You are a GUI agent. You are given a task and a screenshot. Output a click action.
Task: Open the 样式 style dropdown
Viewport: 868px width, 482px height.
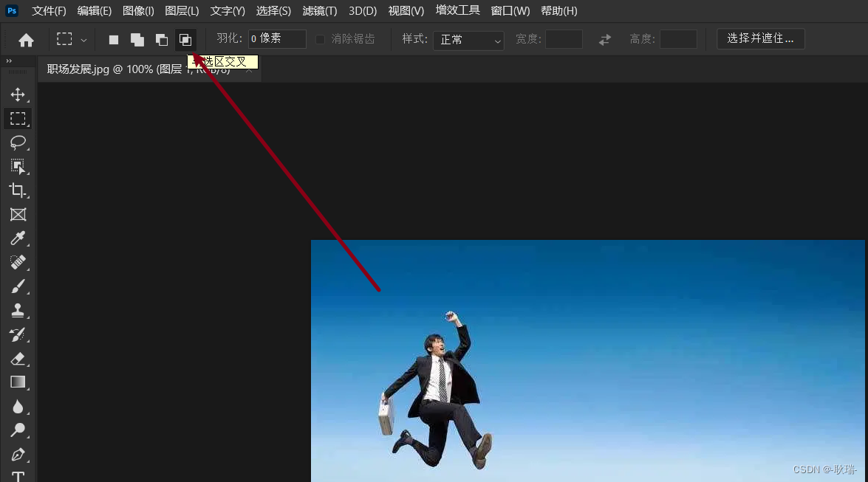[468, 39]
